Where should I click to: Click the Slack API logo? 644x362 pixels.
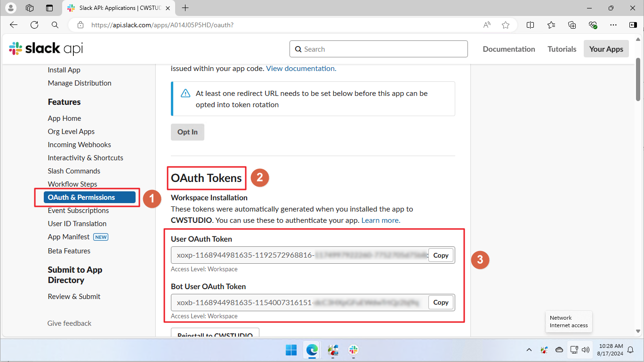pyautogui.click(x=46, y=48)
